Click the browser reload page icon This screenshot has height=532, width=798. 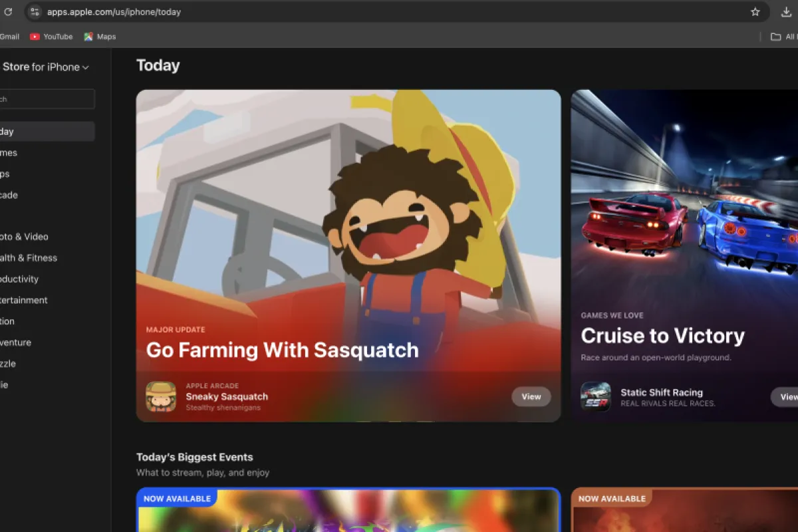(8, 12)
